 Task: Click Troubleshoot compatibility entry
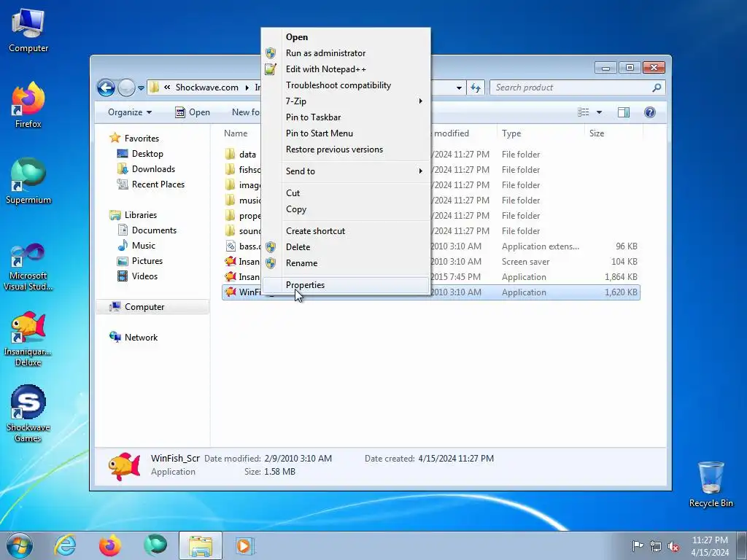point(346,85)
